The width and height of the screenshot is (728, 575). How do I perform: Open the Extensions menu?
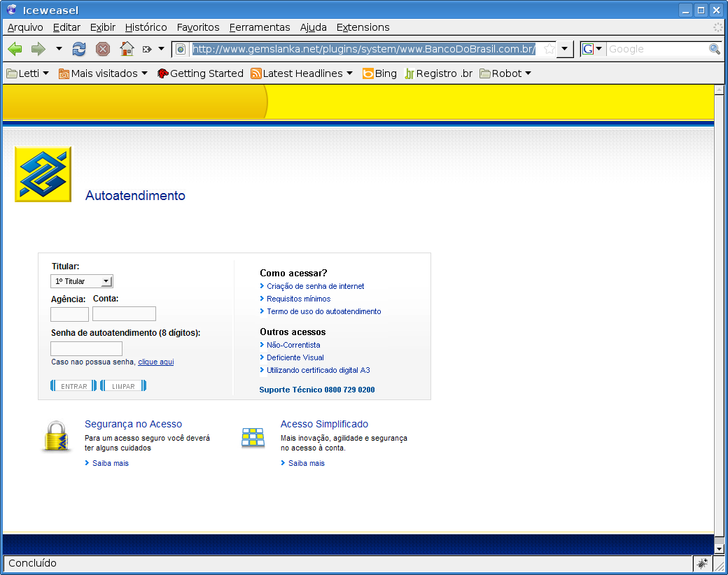click(363, 27)
